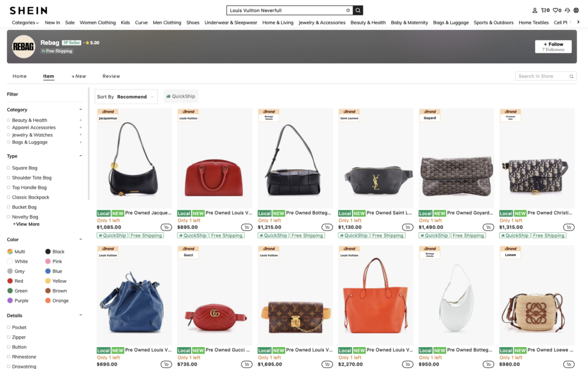Check the Classic Backpack filter

tap(9, 197)
